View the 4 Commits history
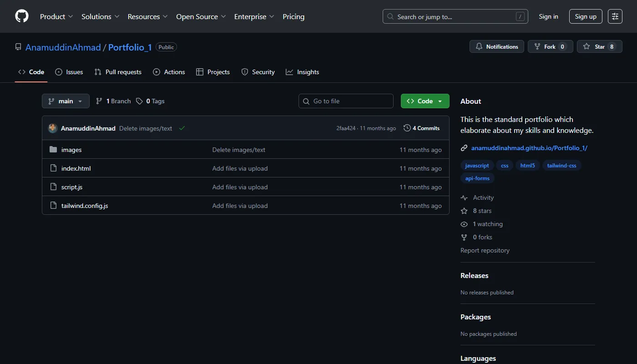637x364 pixels. (422, 128)
